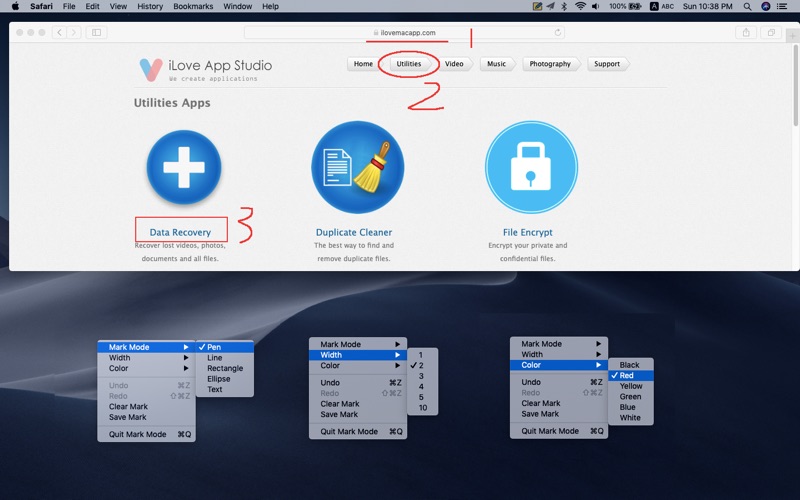Click the notes app icon in menu bar
This screenshot has height=500, width=800.
pyautogui.click(x=537, y=7)
